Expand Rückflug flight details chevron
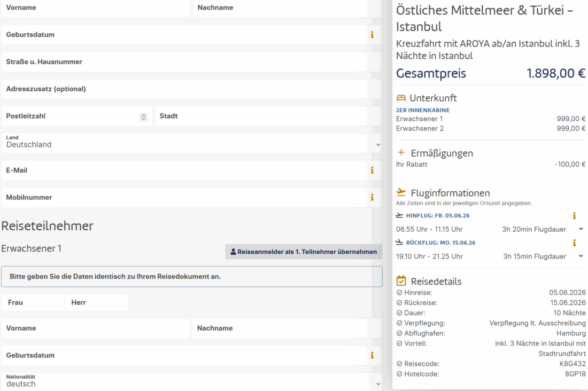588x391 pixels. [x=581, y=256]
